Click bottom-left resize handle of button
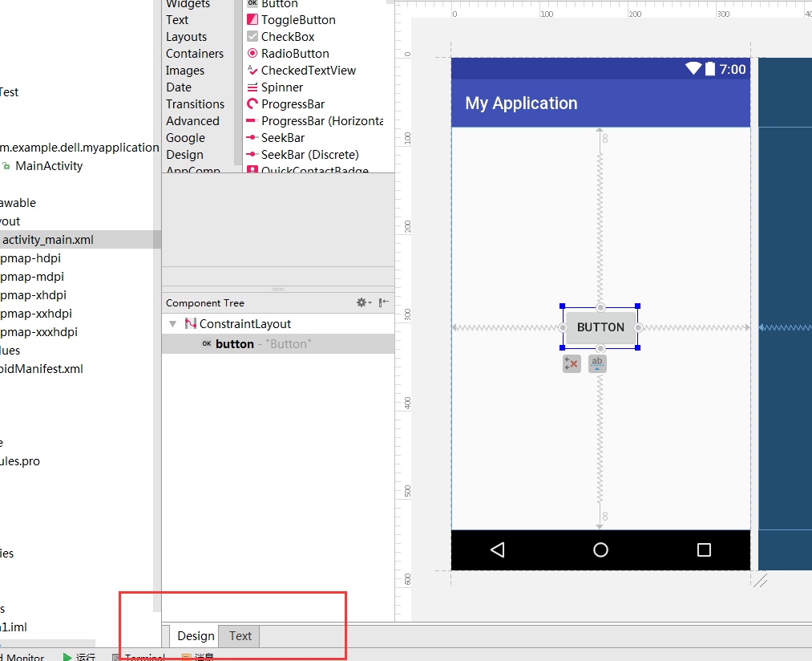 [x=563, y=348]
